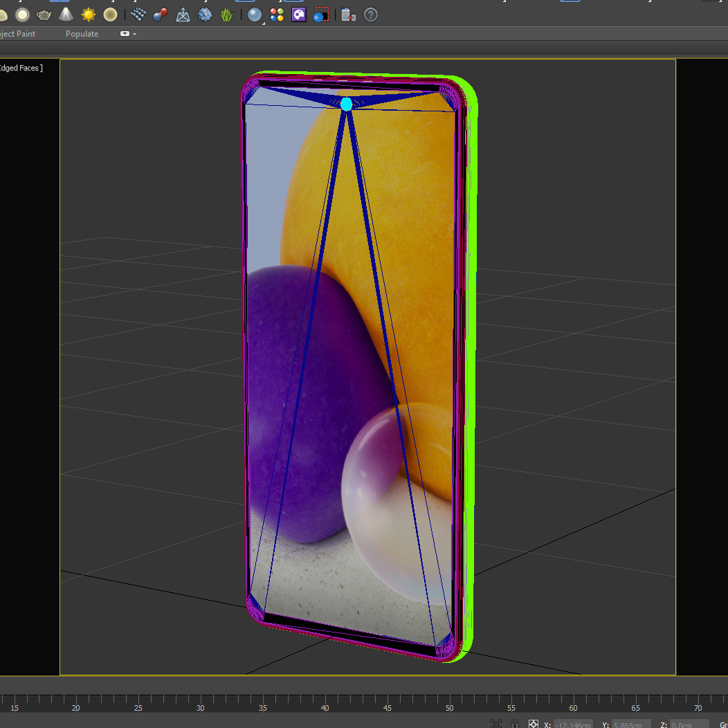This screenshot has height=728, width=728.
Task: Open the blue sphere material editor icon
Action: click(255, 15)
